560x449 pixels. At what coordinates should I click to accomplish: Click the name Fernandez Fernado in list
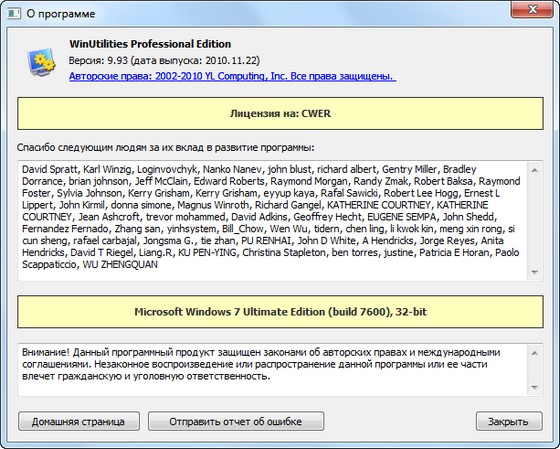point(65,229)
